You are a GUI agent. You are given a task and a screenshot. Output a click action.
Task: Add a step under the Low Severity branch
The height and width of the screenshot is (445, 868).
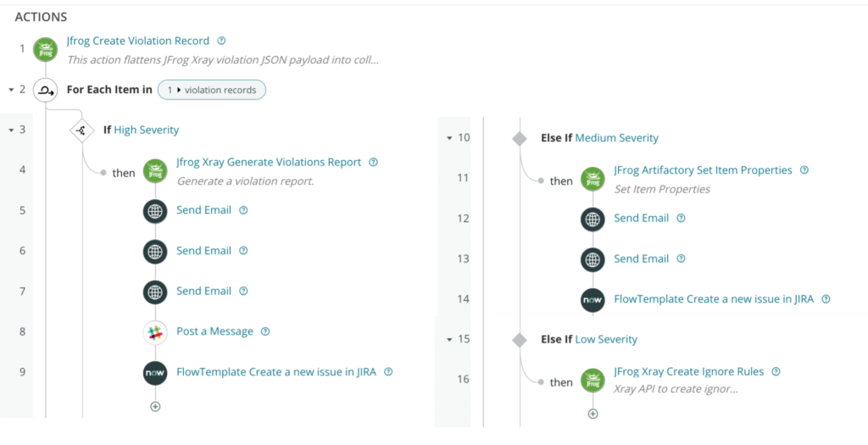point(593,414)
